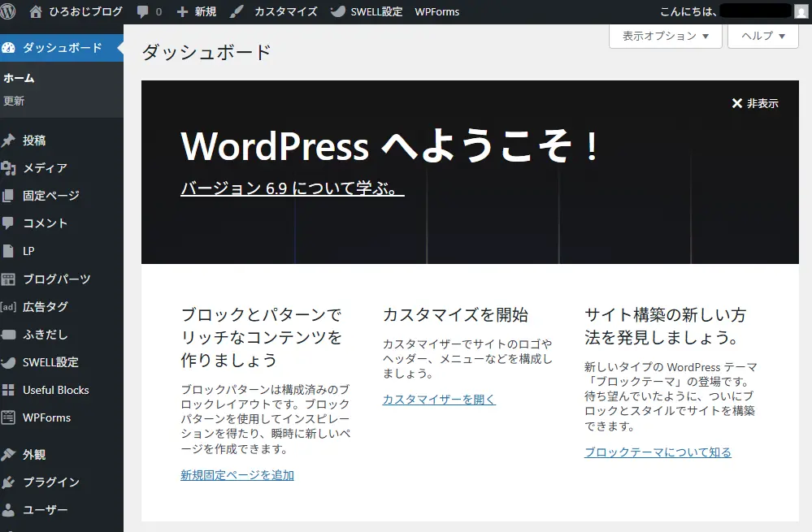
Task: Open comments bubble icon in admin bar
Action: tap(142, 11)
